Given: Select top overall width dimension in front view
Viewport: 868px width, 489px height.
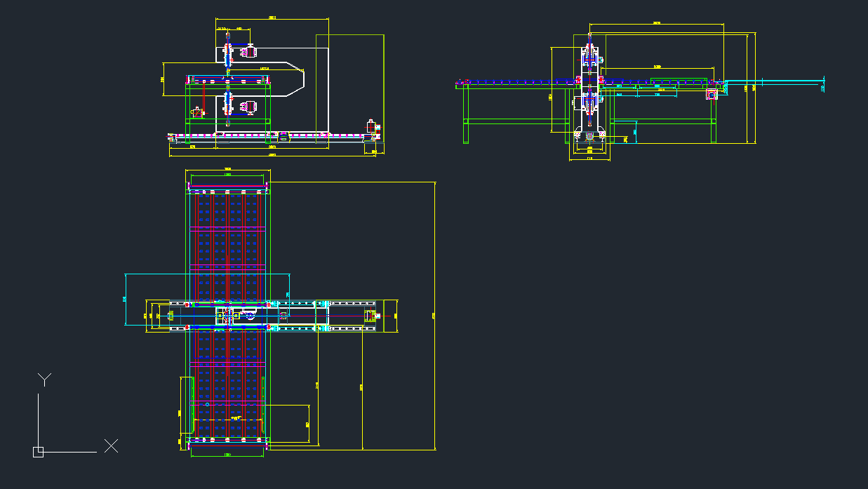Looking at the screenshot, I should [x=272, y=20].
